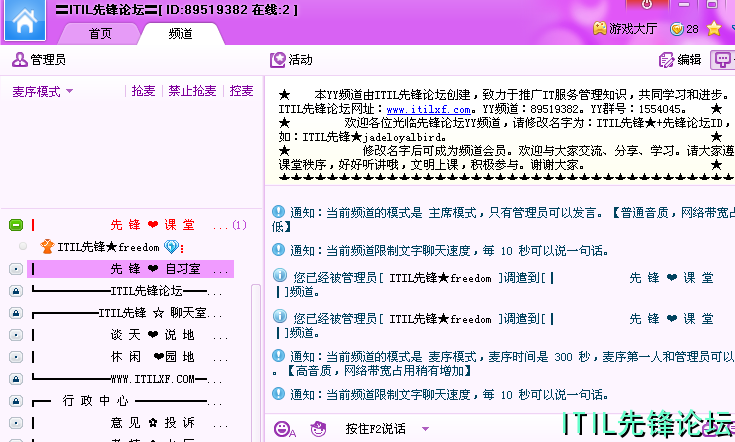Click the lock icon beside WWW.ITILXF.COM channel
The height and width of the screenshot is (442, 735).
coord(16,379)
